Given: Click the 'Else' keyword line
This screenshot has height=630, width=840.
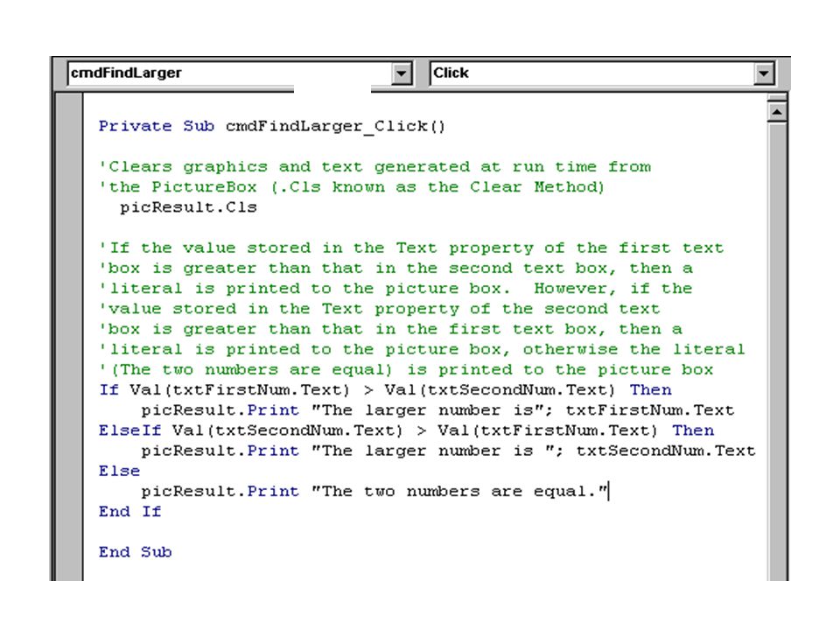Looking at the screenshot, I should tap(120, 472).
